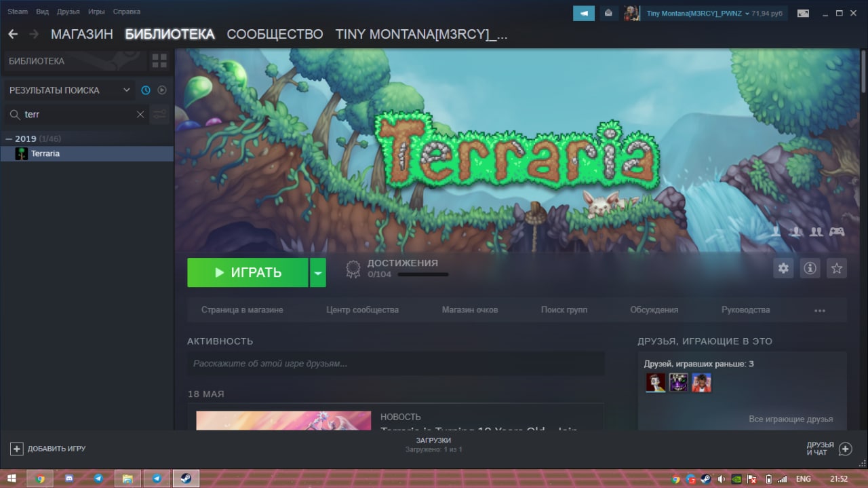
Task: Open advanced search filter options icon
Action: (x=159, y=115)
